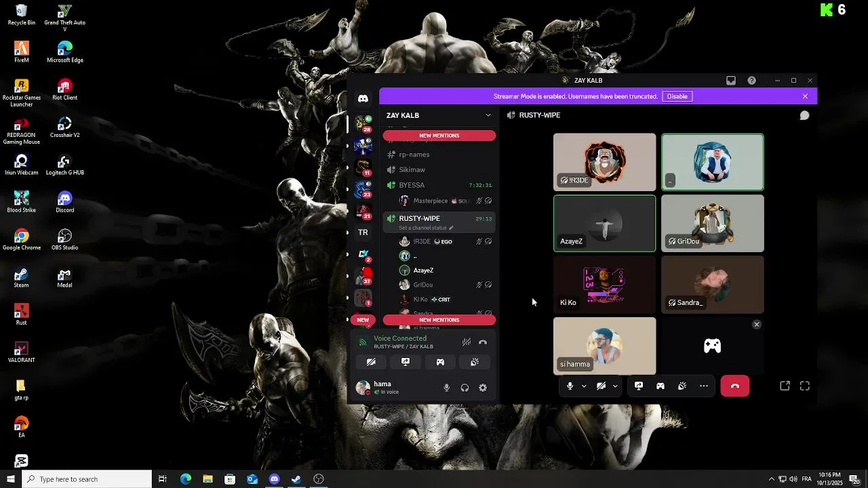Open Discord home direct messages icon
868x488 pixels.
[x=363, y=99]
